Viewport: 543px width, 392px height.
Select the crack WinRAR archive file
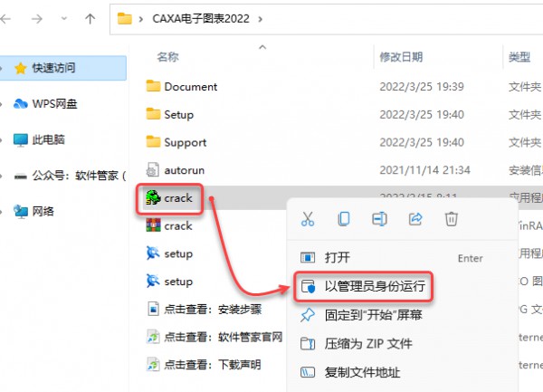169,225
